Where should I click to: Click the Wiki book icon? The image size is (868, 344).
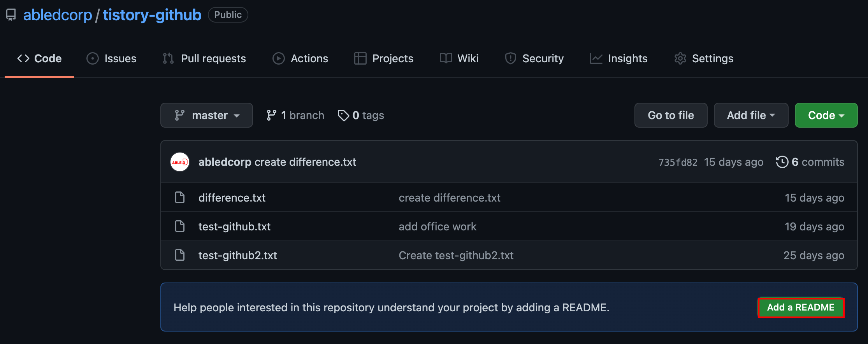tap(446, 58)
